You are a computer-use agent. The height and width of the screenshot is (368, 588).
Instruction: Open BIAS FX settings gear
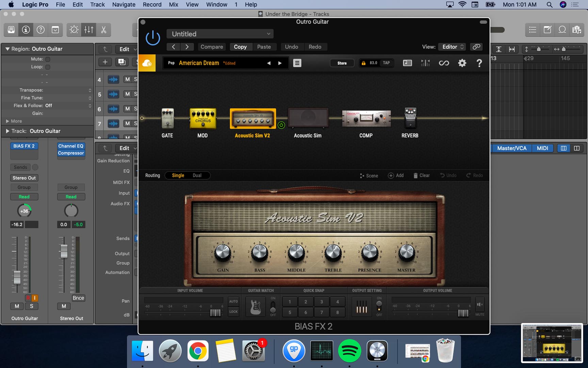[x=462, y=63]
